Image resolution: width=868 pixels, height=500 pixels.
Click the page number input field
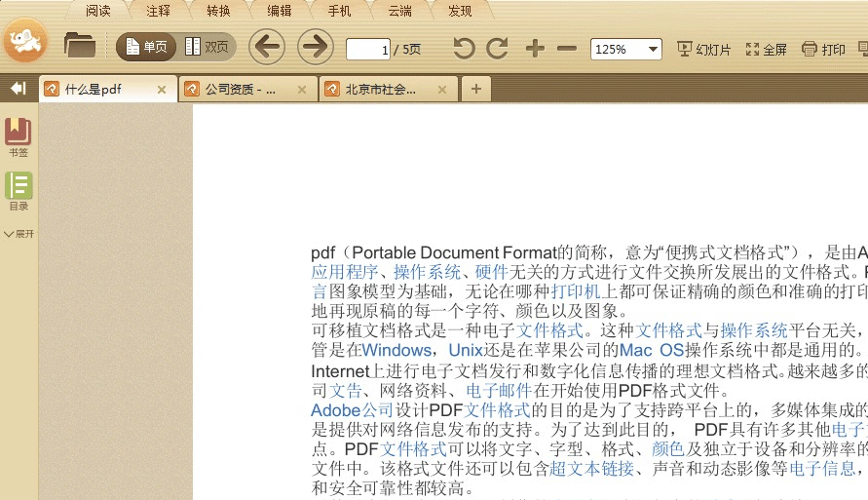[368, 50]
